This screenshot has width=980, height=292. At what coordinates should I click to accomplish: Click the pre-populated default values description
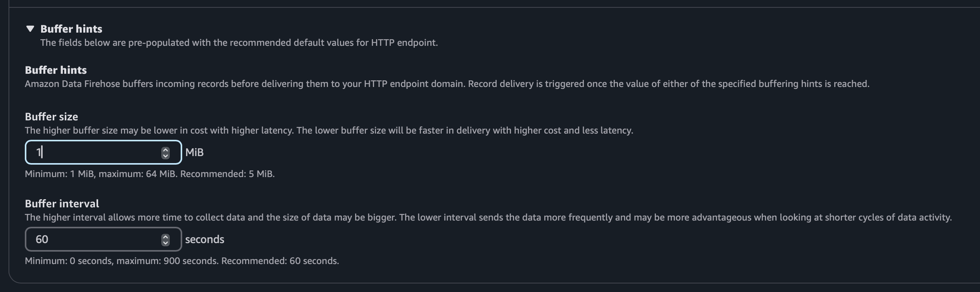click(239, 43)
